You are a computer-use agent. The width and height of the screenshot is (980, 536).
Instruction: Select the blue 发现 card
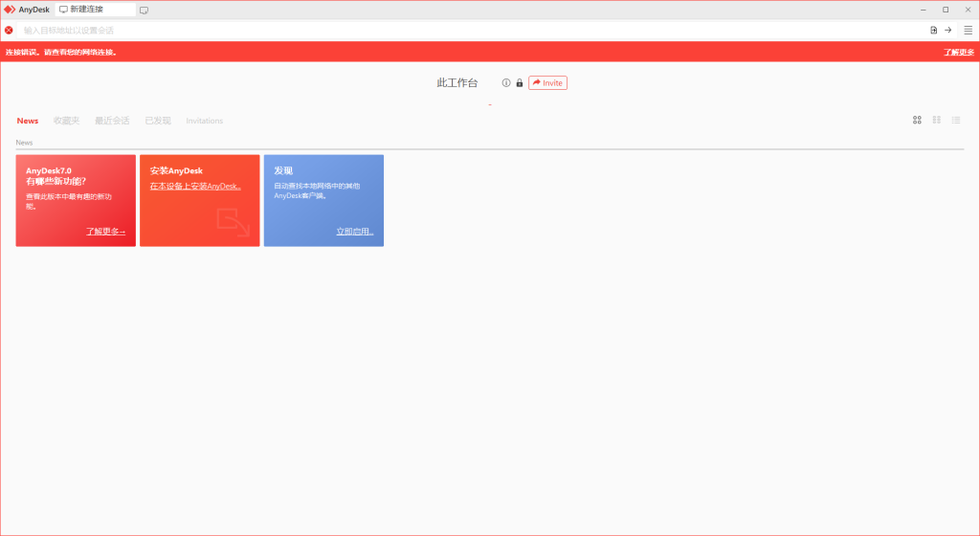[x=323, y=201]
